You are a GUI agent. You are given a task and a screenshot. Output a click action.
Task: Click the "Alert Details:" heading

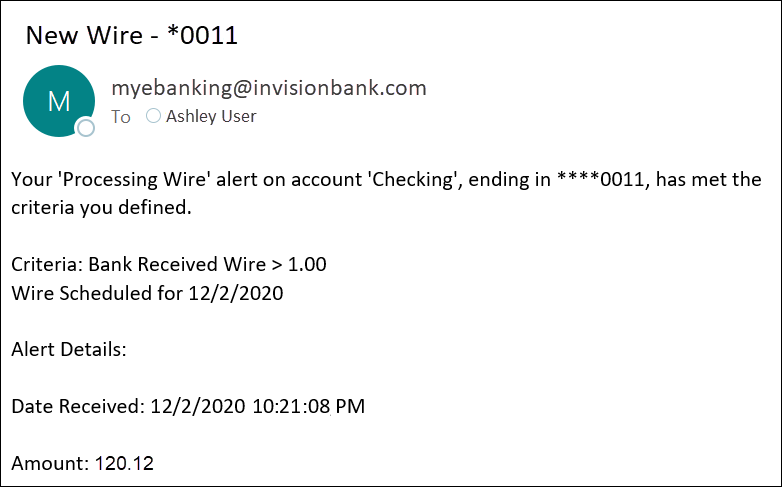(69, 350)
